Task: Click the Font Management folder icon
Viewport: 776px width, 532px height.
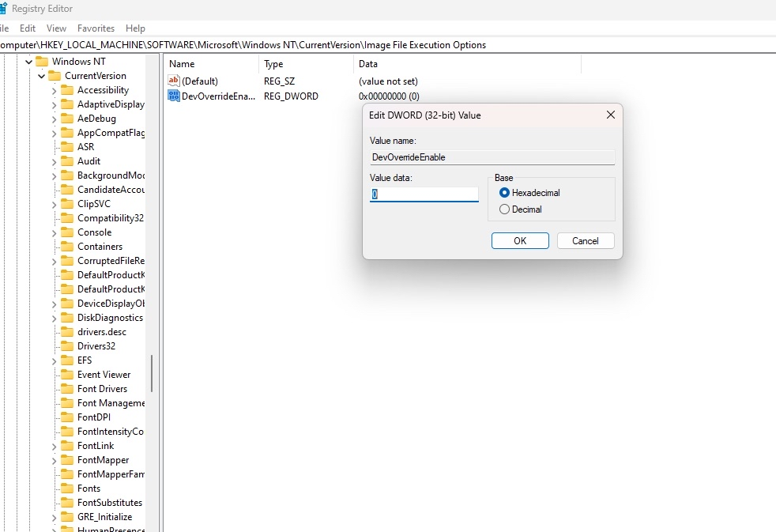Action: [x=67, y=403]
